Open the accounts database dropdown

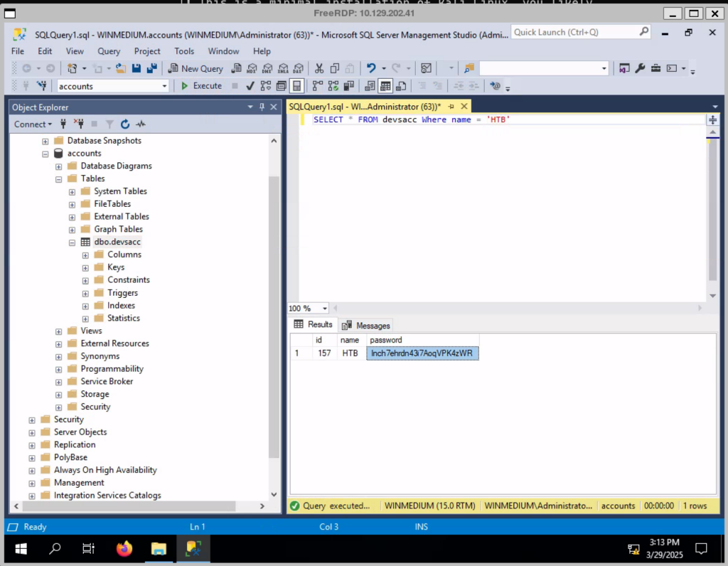click(164, 86)
